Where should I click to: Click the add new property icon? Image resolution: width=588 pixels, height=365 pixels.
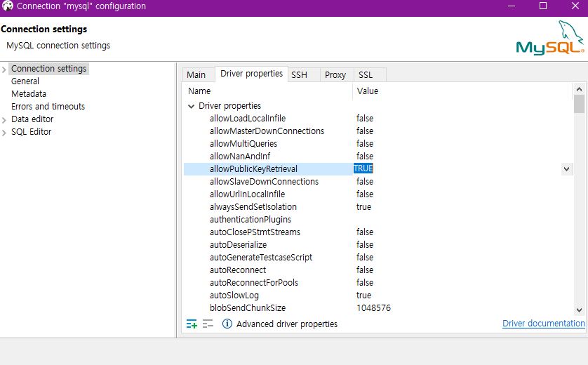pos(192,324)
